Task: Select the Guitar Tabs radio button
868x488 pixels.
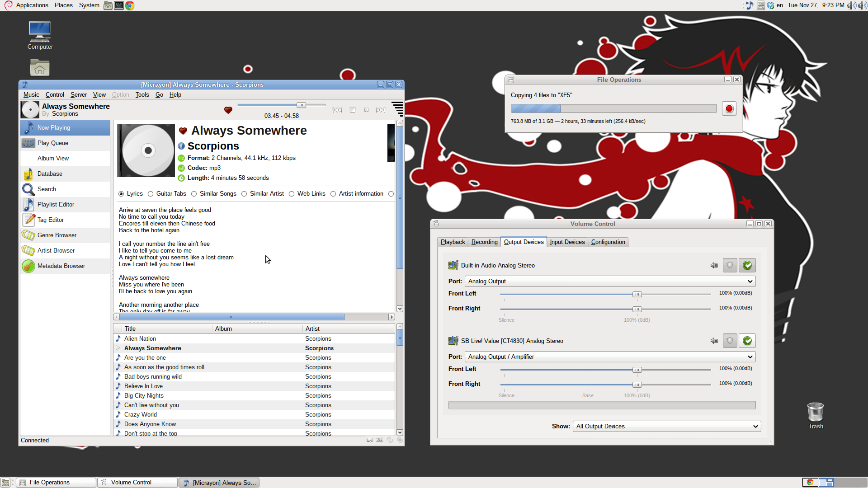Action: (151, 194)
